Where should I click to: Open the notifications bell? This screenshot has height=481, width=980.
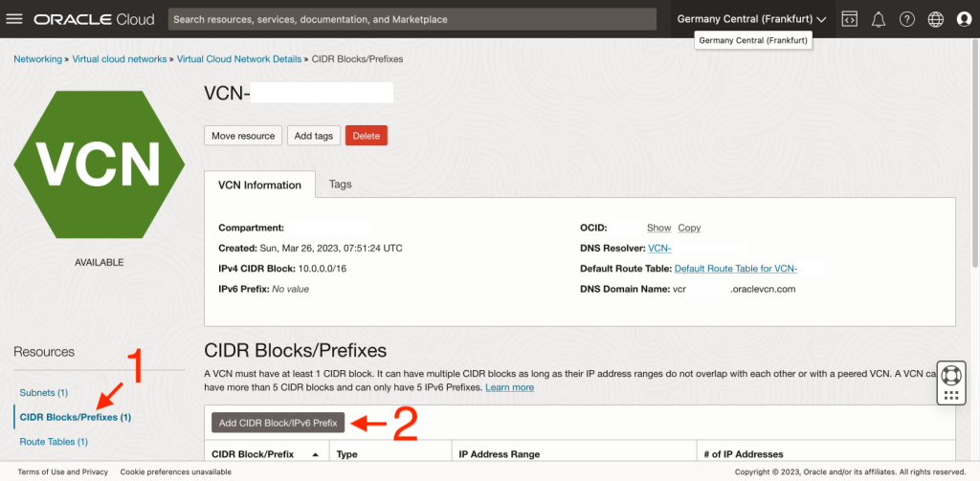pos(878,19)
